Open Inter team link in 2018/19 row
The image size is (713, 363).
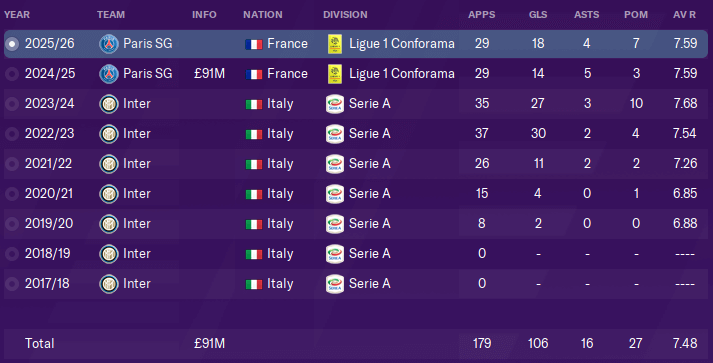[x=137, y=254]
